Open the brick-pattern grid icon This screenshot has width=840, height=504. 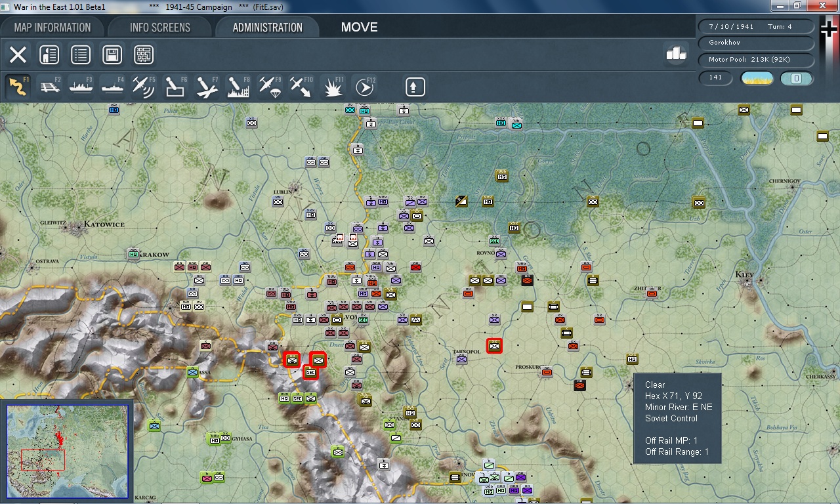[144, 54]
